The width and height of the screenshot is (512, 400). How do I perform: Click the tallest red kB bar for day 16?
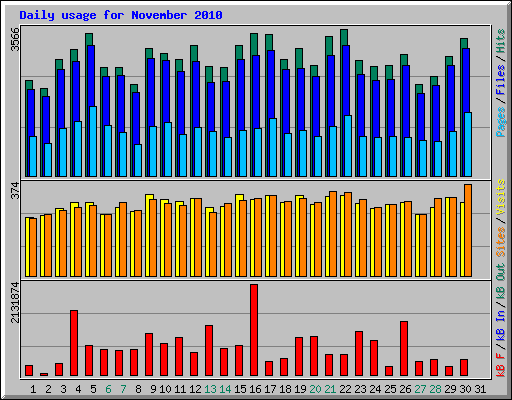254,330
